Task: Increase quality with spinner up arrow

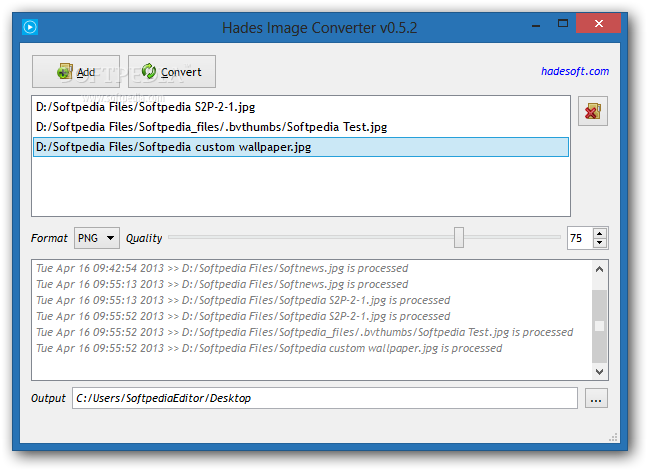Action: tap(600, 233)
